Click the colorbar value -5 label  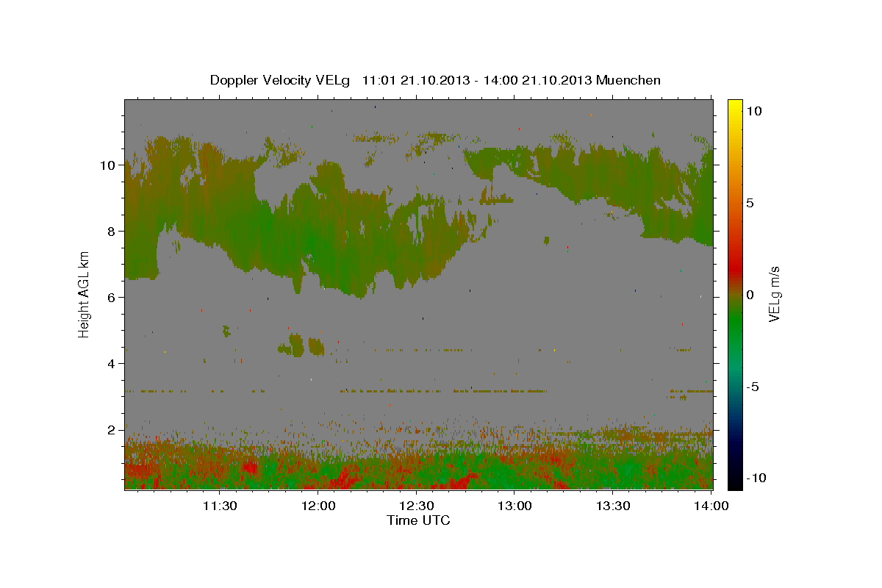coord(753,387)
